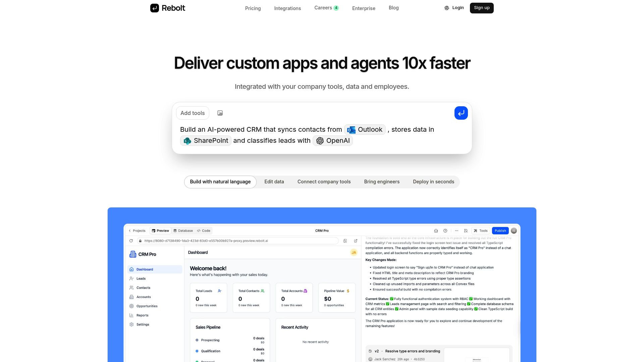Click the CRM Pro building logo
This screenshot has width=644, height=362.
[133, 254]
